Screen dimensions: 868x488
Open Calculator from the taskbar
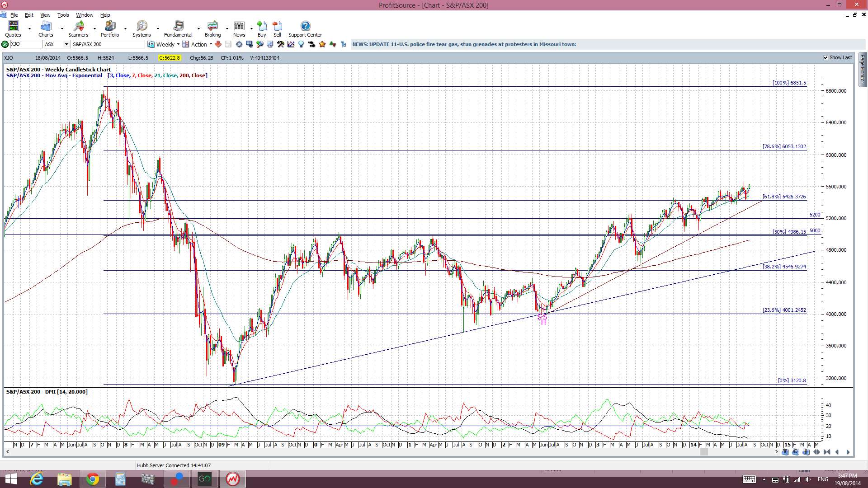point(120,479)
